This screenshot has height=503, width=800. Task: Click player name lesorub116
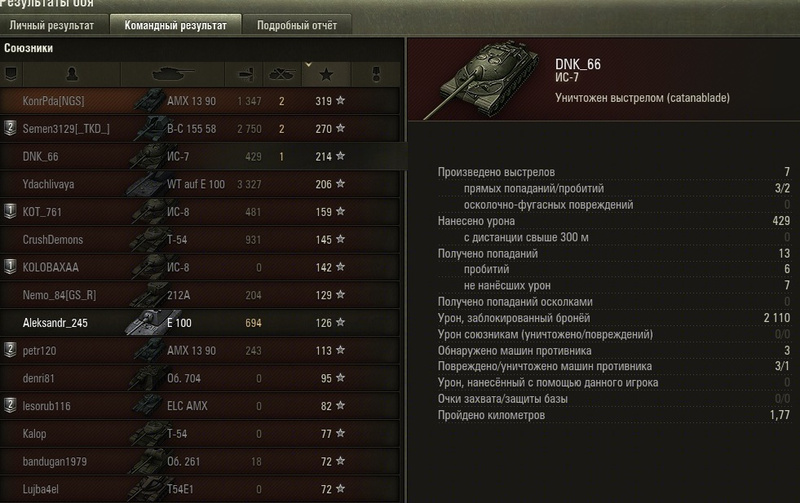click(46, 406)
